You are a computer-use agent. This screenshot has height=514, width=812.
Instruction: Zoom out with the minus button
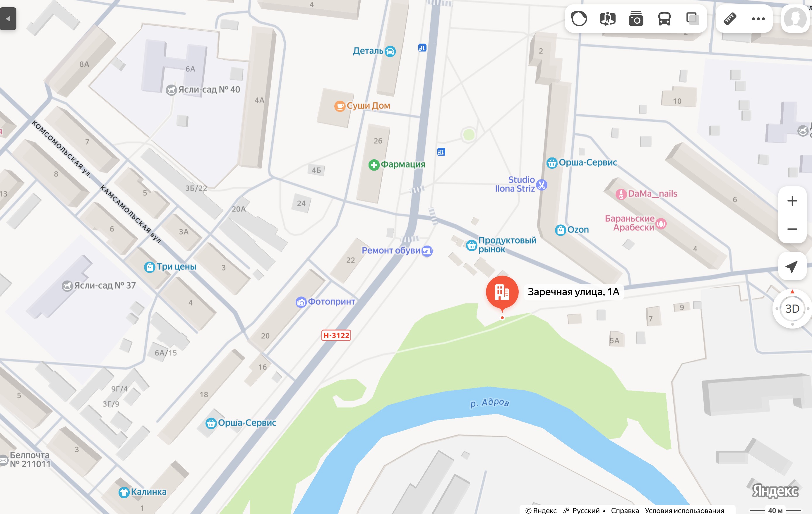(x=792, y=229)
